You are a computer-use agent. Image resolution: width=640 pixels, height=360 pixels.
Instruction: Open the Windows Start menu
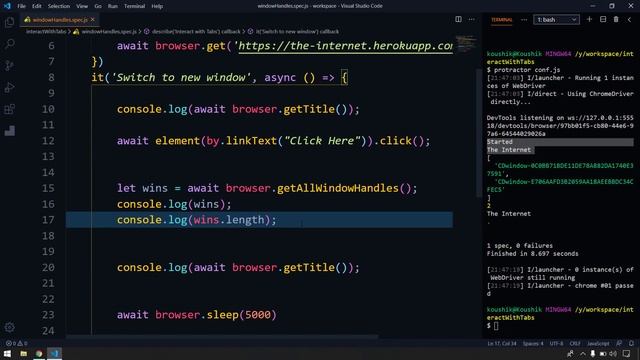point(7,353)
